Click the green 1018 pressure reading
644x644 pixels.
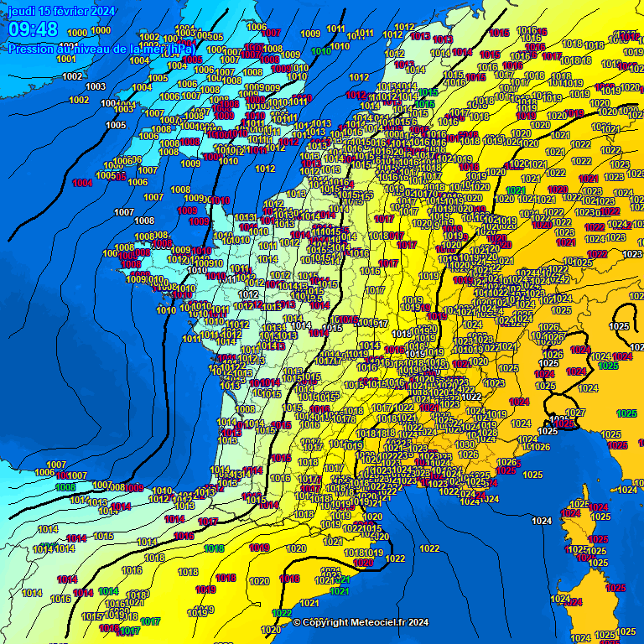pyautogui.click(x=214, y=548)
